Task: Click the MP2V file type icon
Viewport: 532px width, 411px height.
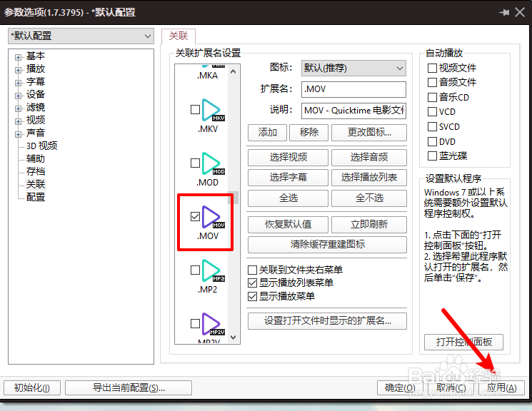Action: pyautogui.click(x=213, y=324)
